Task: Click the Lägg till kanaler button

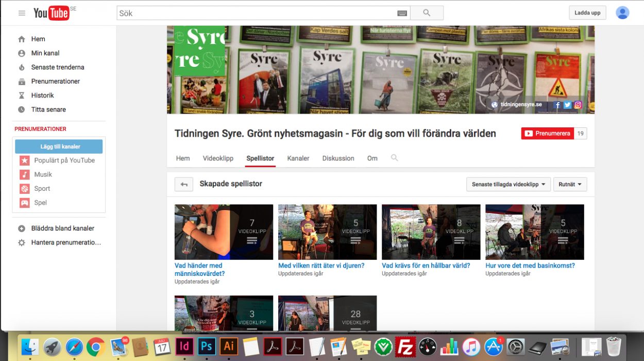Action: 59,146
